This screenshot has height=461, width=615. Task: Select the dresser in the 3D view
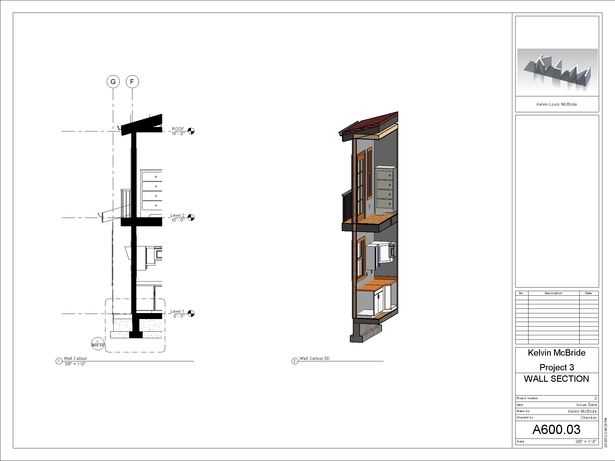385,190
